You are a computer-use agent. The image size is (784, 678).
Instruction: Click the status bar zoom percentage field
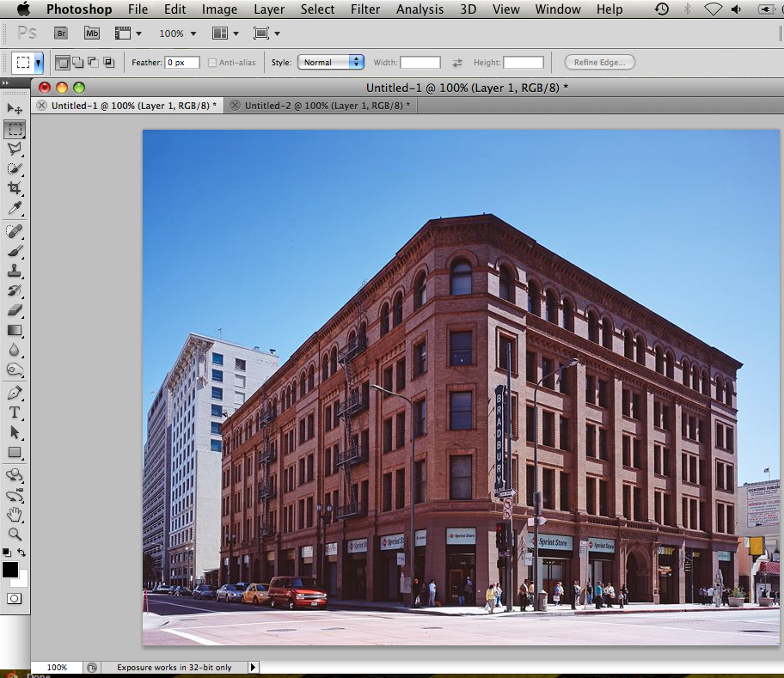point(57,667)
